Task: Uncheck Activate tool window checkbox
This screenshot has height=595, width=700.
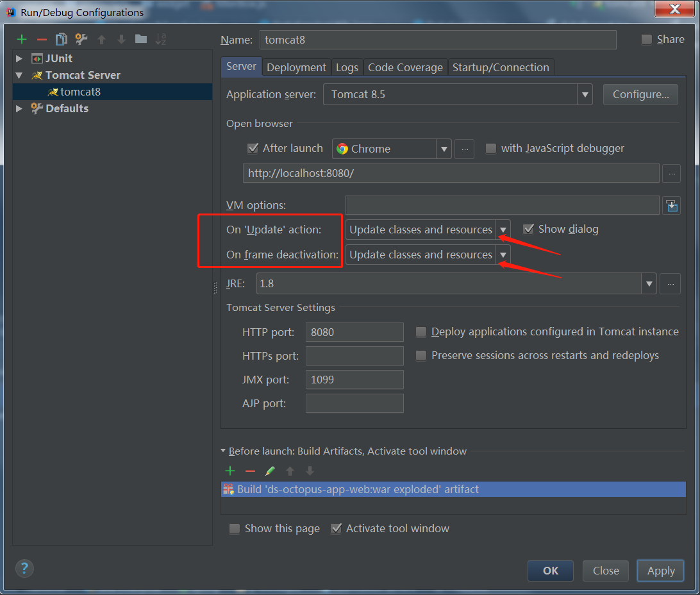Action: [x=336, y=528]
